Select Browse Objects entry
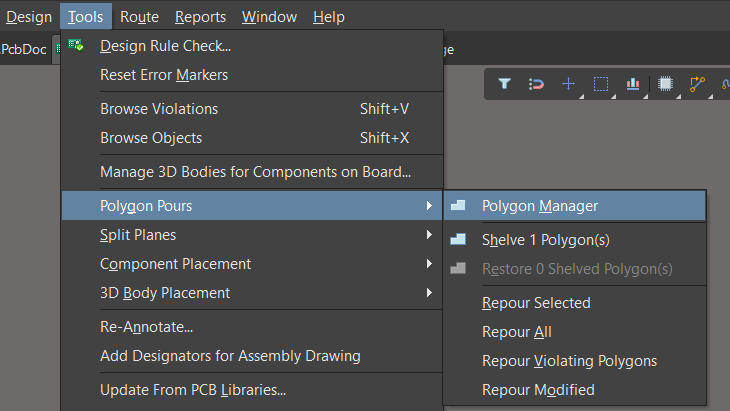Image resolution: width=730 pixels, height=411 pixels. click(x=252, y=138)
